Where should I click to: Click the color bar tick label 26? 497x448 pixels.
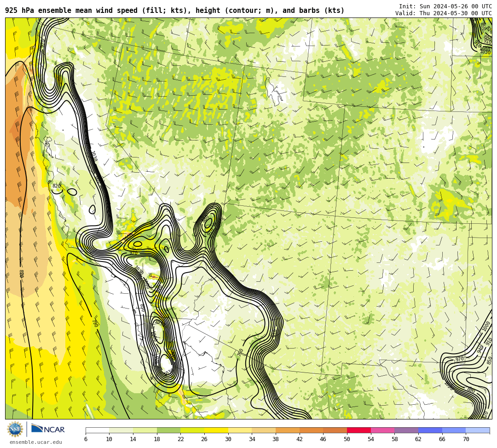coord(204,439)
